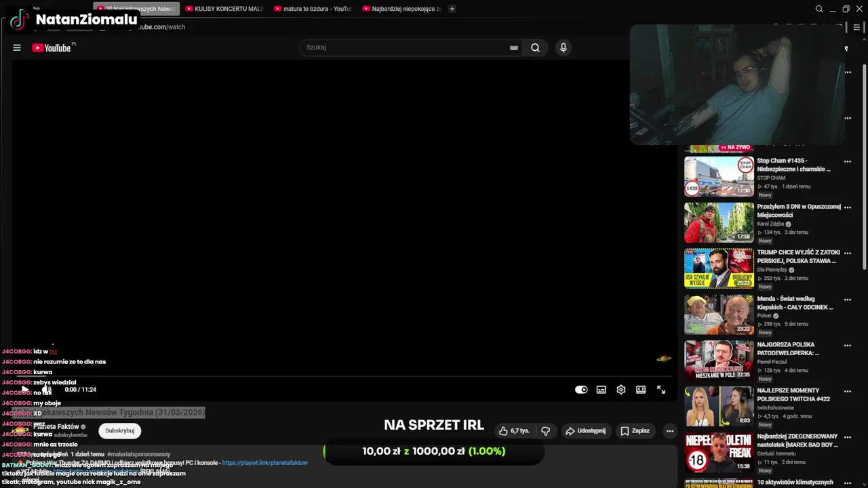868x488 pixels.
Task: Open the YouTube hamburger guide menu
Action: (x=17, y=47)
